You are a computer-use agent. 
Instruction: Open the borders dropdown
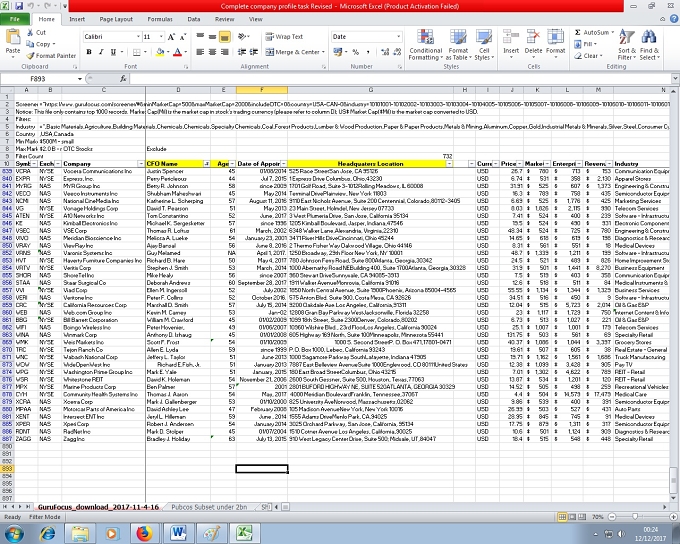point(145,52)
